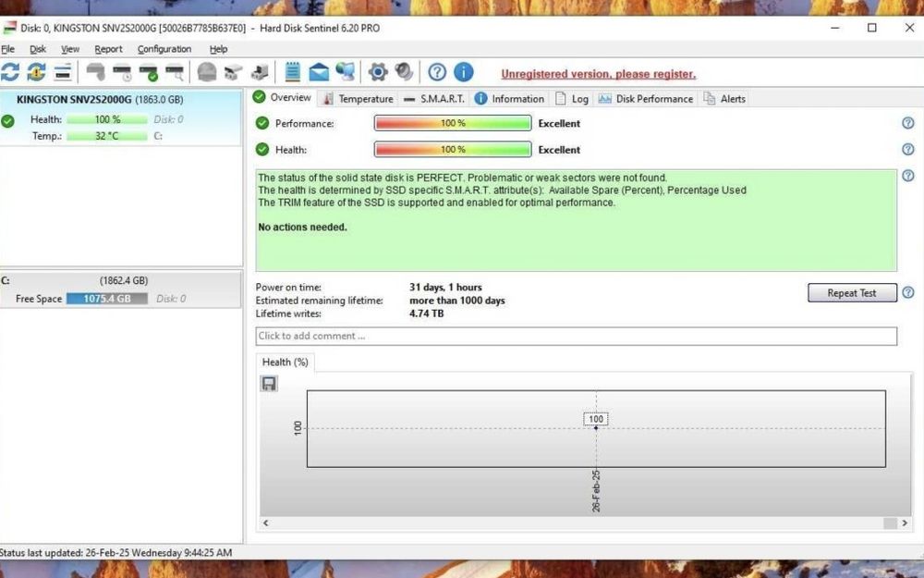Click the 31 days, 1 hours value

click(445, 288)
